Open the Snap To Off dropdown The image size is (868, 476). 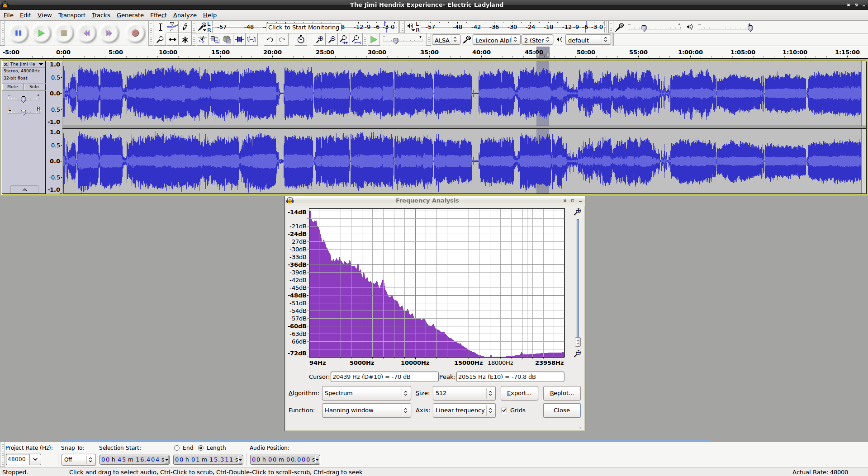click(x=78, y=459)
